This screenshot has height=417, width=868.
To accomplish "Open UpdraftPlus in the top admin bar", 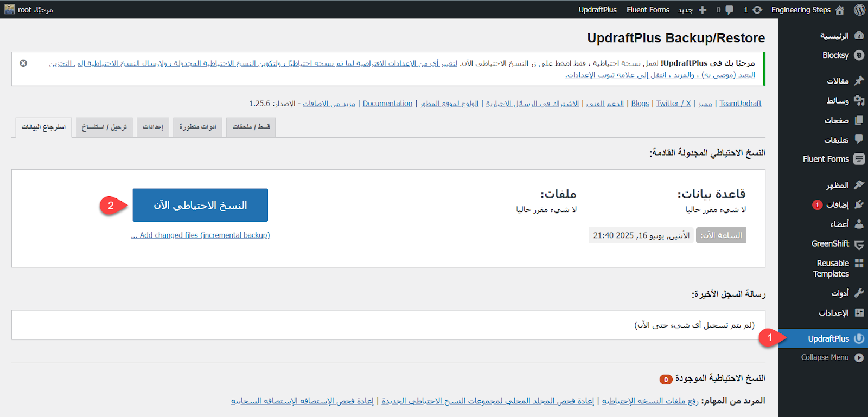I will coord(597,10).
